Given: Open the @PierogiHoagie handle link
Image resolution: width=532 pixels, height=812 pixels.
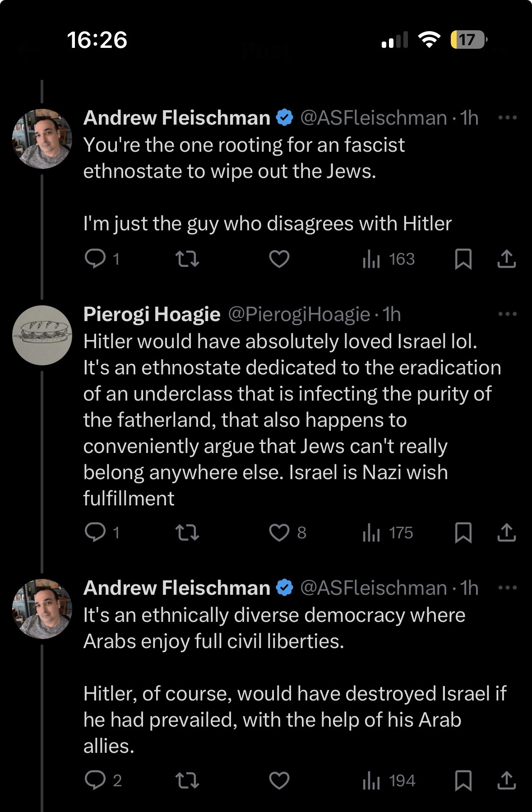Looking at the screenshot, I should point(299,314).
